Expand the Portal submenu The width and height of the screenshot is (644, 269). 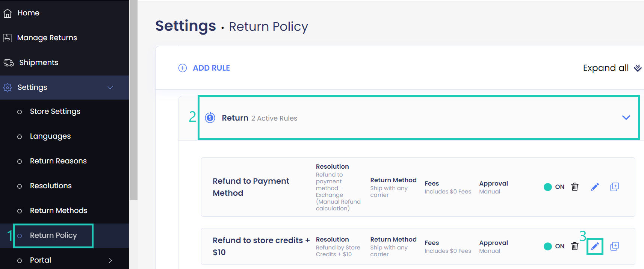[110, 260]
